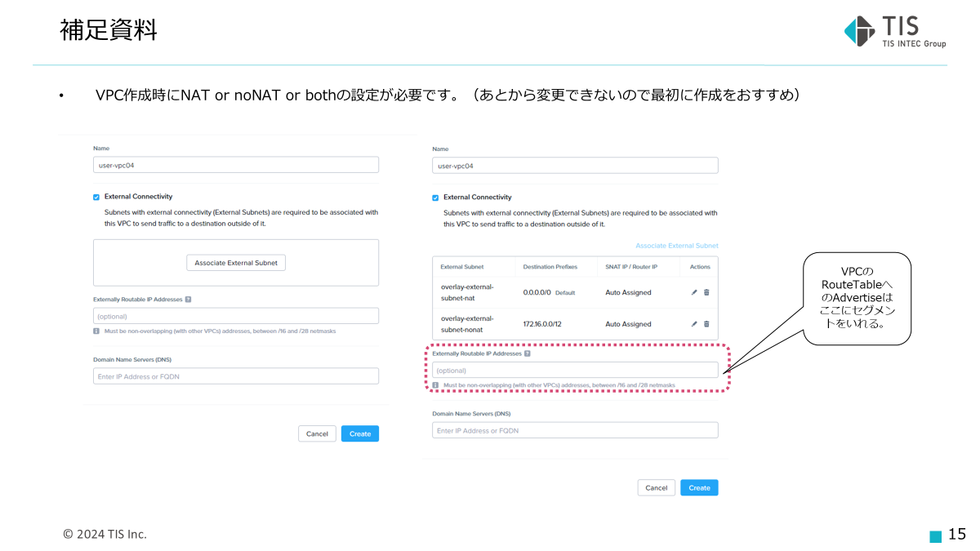Click info icon before netmask note below subnet table
980x551 pixels.
pyautogui.click(x=435, y=384)
